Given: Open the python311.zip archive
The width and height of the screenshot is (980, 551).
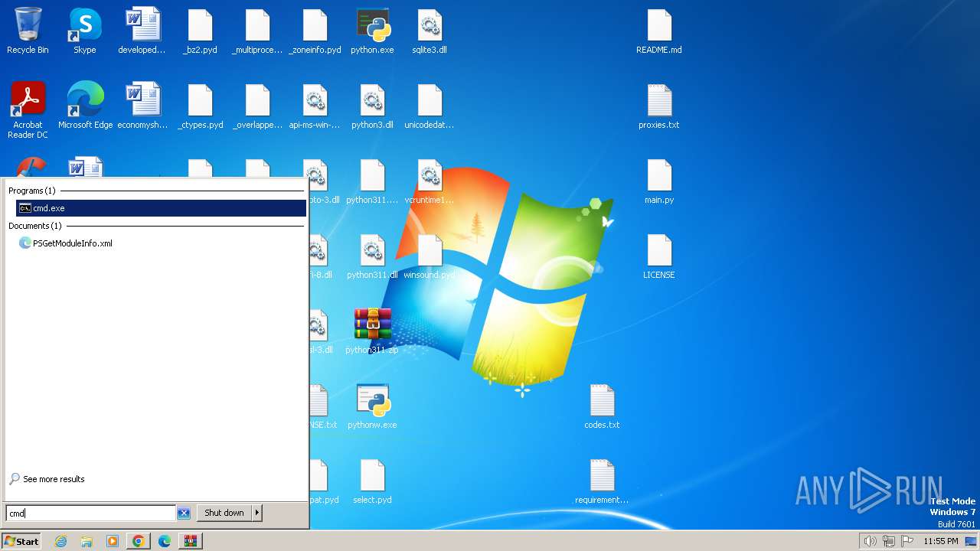Looking at the screenshot, I should (372, 331).
